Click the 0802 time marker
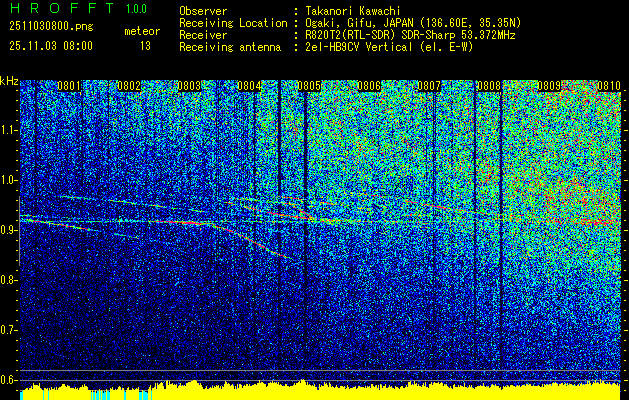 pyautogui.click(x=129, y=86)
